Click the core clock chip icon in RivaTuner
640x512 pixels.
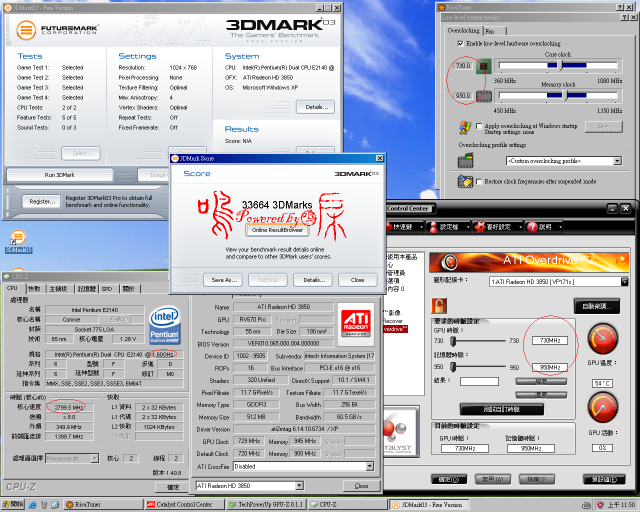click(x=483, y=66)
